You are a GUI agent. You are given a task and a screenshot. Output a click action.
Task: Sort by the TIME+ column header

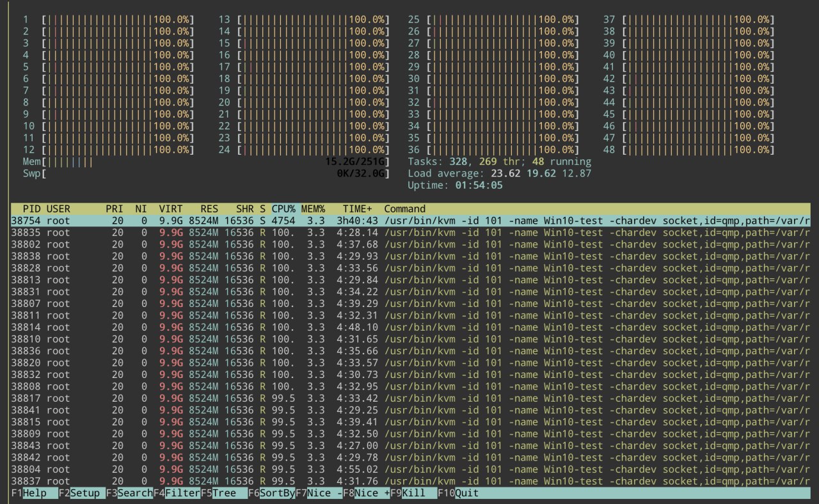(x=357, y=209)
